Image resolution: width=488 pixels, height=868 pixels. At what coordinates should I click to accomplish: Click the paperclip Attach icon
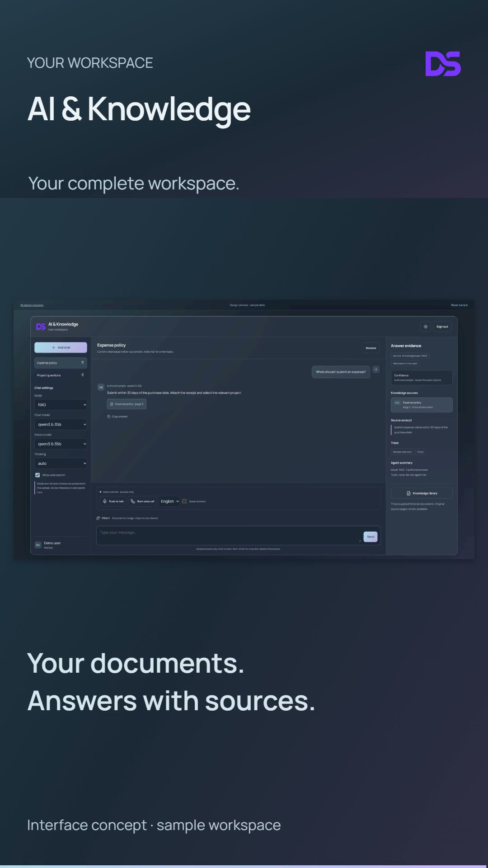[98, 518]
